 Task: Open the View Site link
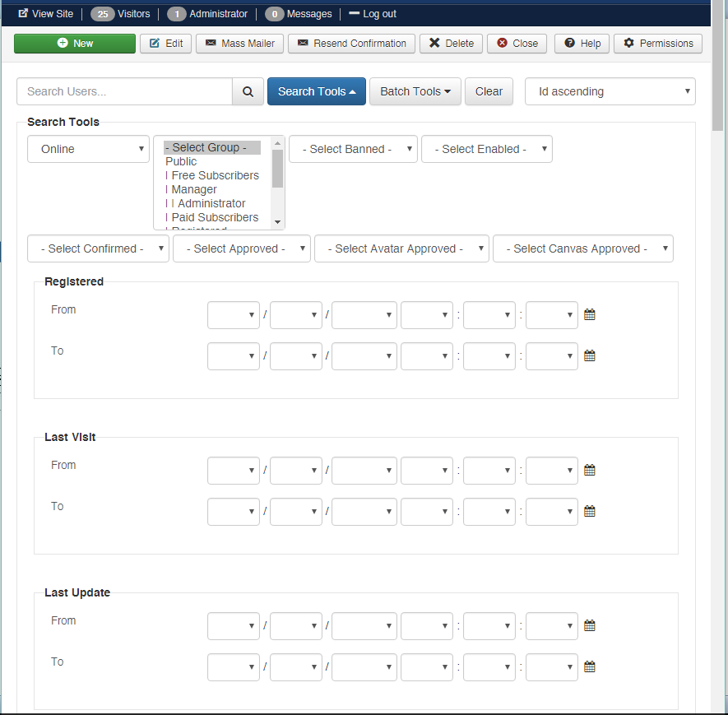(46, 14)
